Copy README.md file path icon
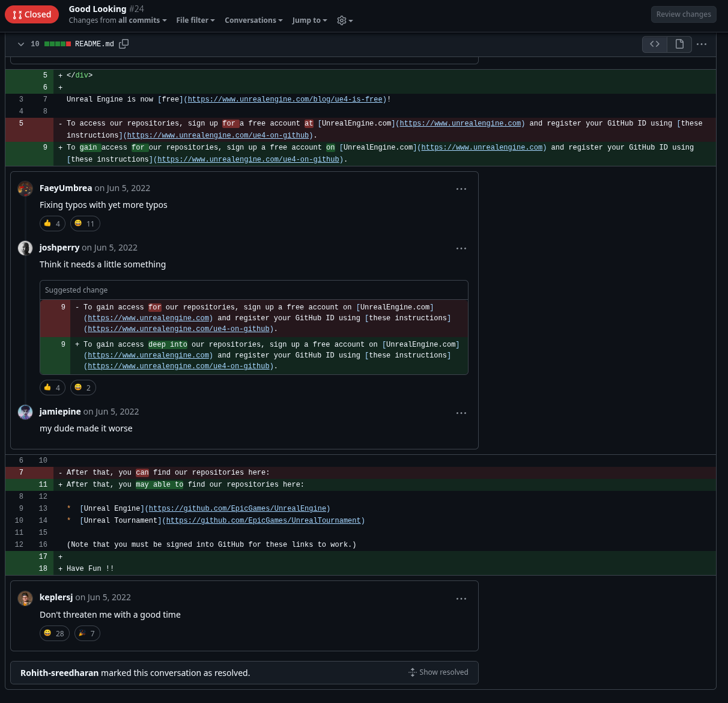Image resolution: width=728 pixels, height=703 pixels. pyautogui.click(x=124, y=44)
